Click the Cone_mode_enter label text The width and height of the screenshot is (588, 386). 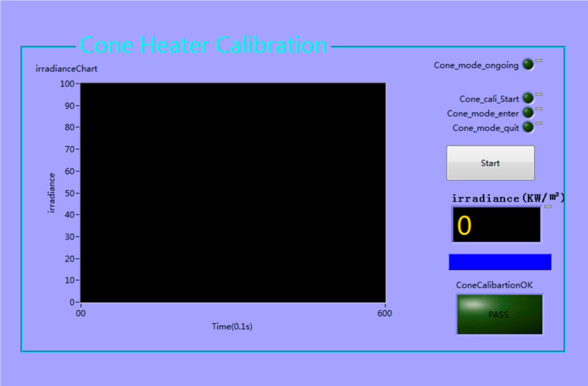tap(483, 113)
